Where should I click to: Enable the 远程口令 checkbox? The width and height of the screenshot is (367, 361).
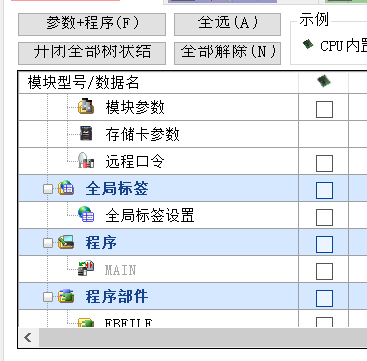tap(324, 163)
